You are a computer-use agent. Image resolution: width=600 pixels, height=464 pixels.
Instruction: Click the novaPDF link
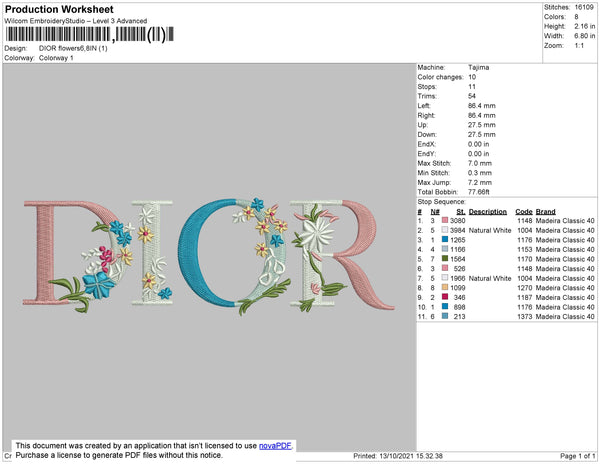click(x=275, y=446)
